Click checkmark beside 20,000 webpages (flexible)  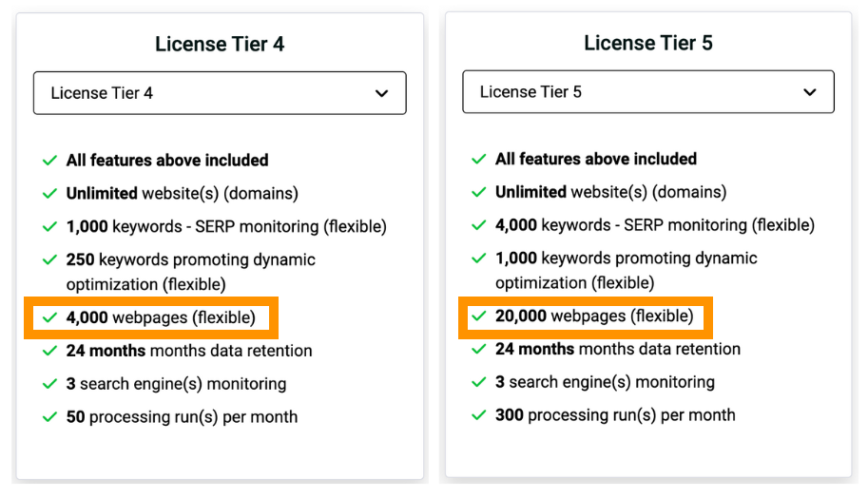coord(479,316)
